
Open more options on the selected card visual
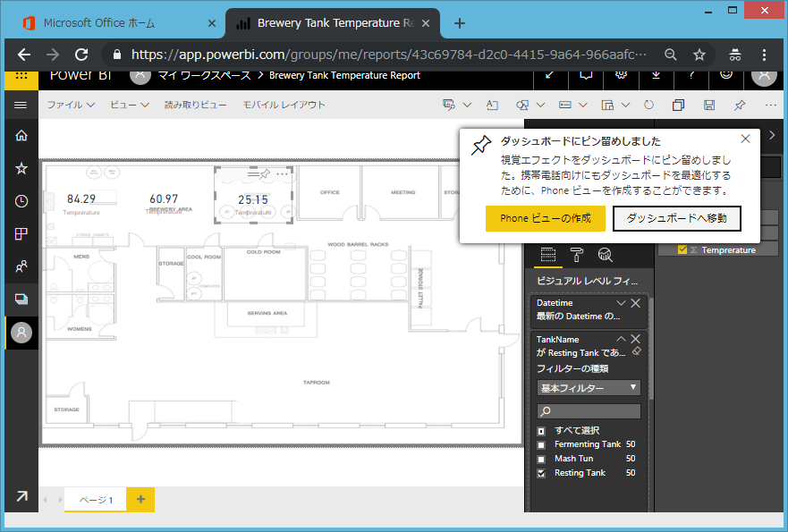[282, 174]
